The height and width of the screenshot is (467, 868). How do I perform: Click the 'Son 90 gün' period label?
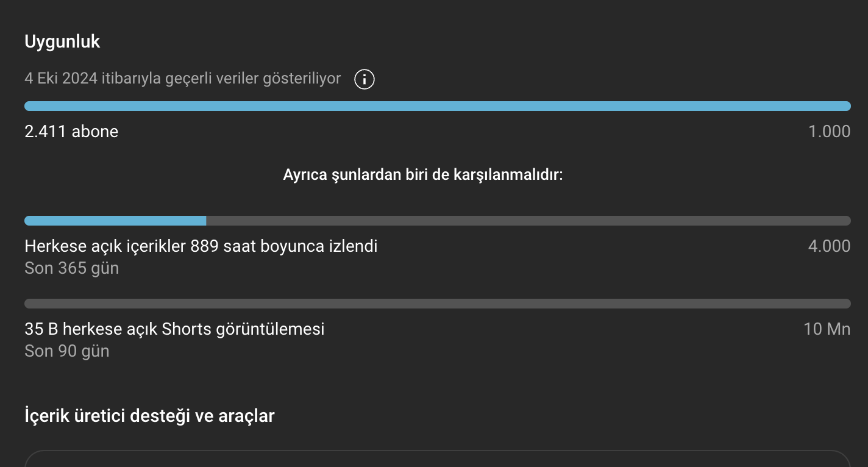tap(66, 351)
